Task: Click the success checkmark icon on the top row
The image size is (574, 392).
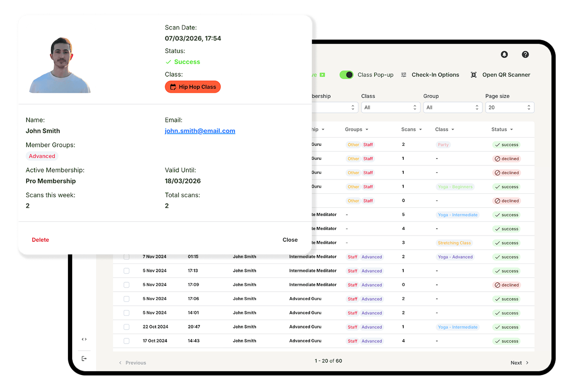Action: click(498, 144)
